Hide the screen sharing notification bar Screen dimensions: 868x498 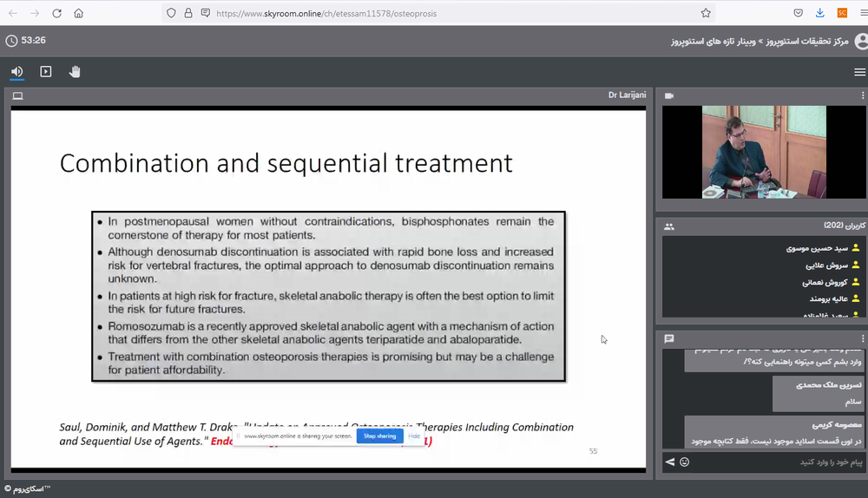[x=414, y=436]
